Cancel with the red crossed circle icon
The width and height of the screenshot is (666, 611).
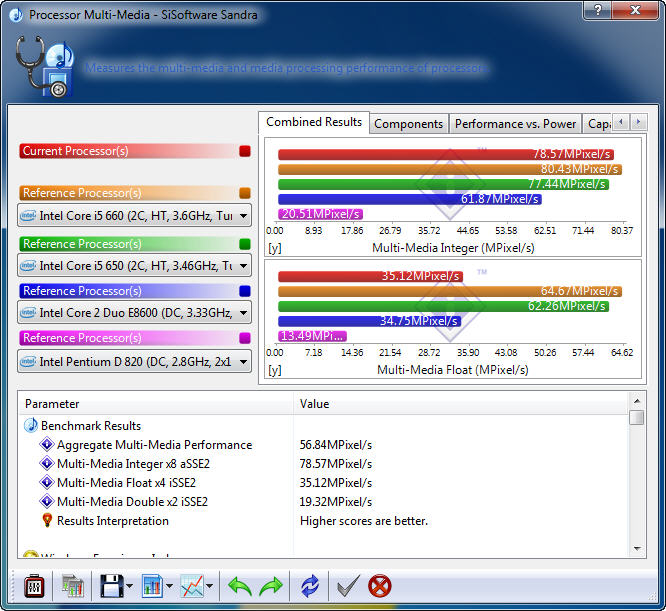click(379, 586)
